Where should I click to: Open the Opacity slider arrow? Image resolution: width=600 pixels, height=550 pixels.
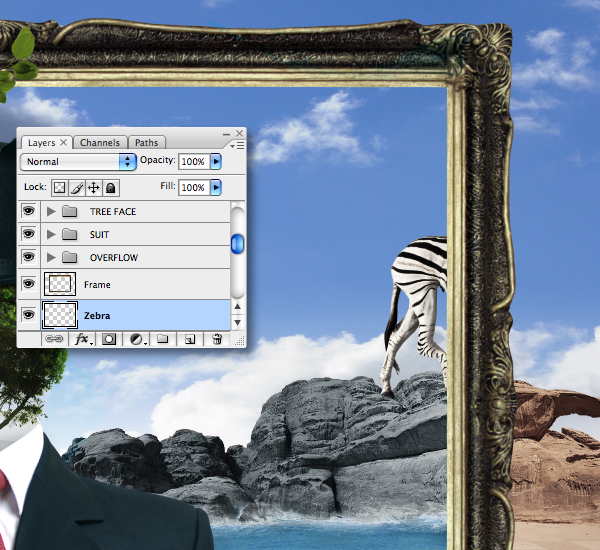(216, 162)
